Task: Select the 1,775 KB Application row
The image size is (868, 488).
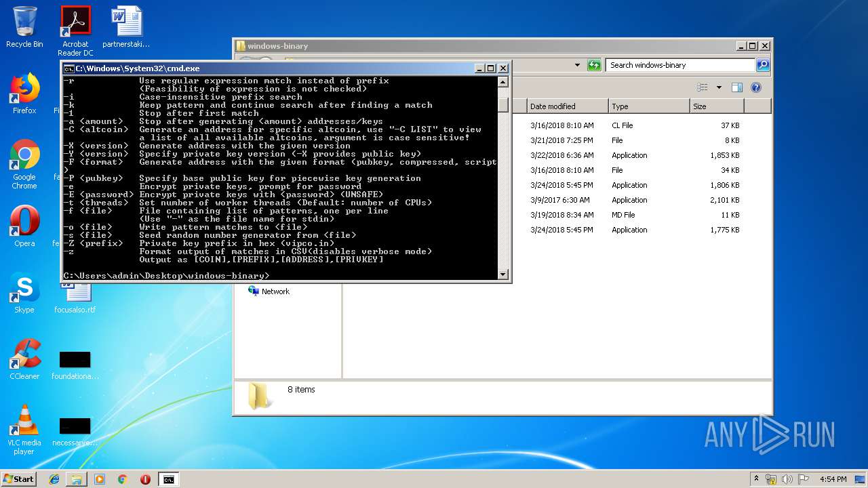Action: 556,230
